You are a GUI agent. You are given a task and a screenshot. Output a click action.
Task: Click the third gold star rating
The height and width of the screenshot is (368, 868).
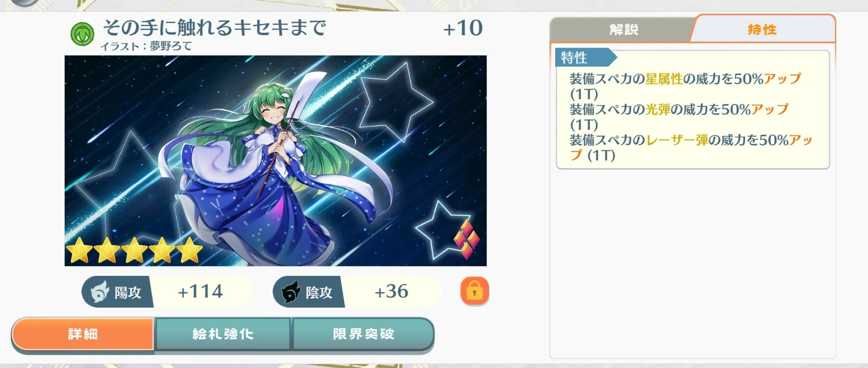click(135, 251)
